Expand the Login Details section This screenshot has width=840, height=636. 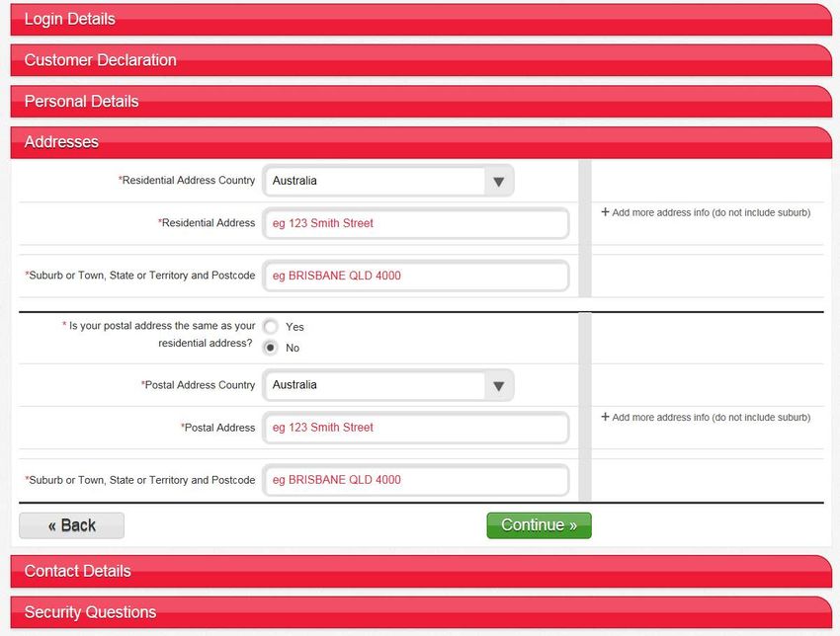[421, 20]
